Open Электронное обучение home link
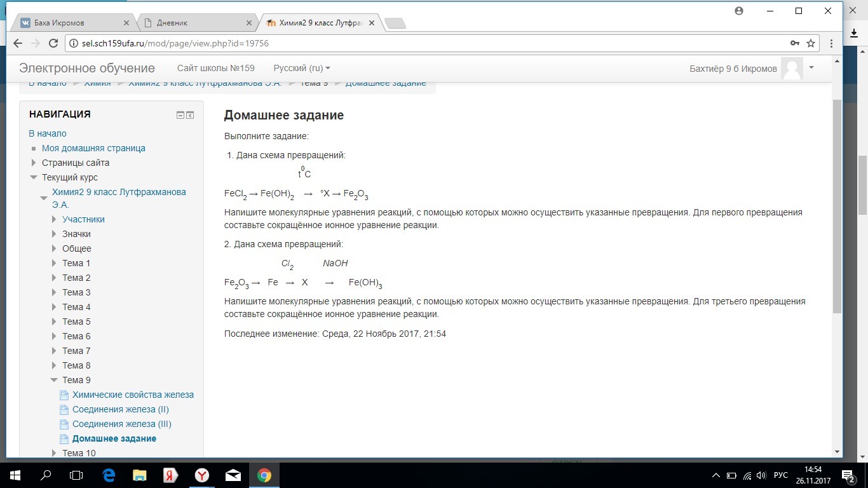Viewport: 868px width, 488px height. coord(87,68)
